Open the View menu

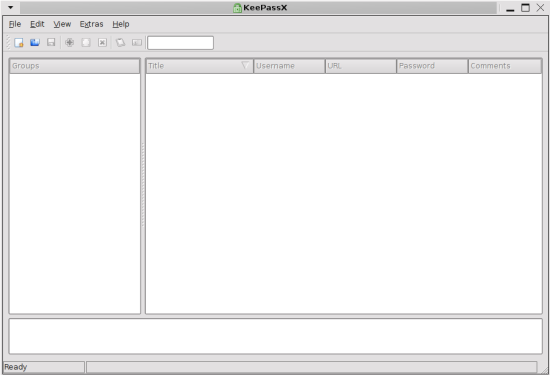pos(62,24)
